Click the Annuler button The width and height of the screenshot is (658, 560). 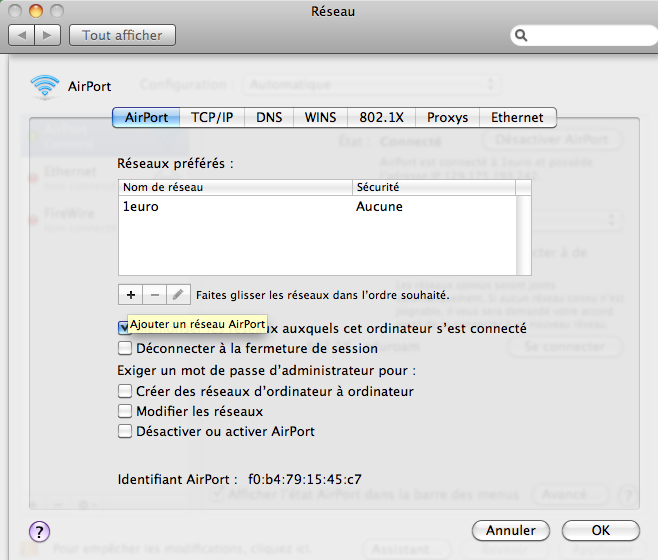[x=511, y=531]
